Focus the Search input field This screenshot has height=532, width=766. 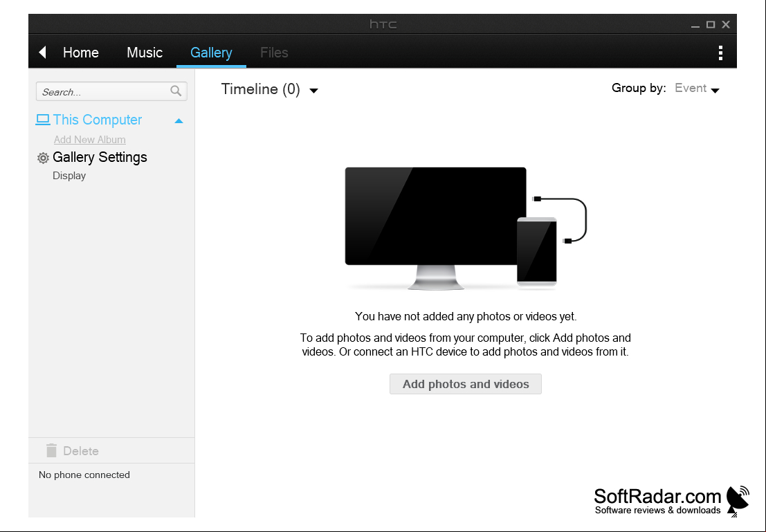(111, 91)
